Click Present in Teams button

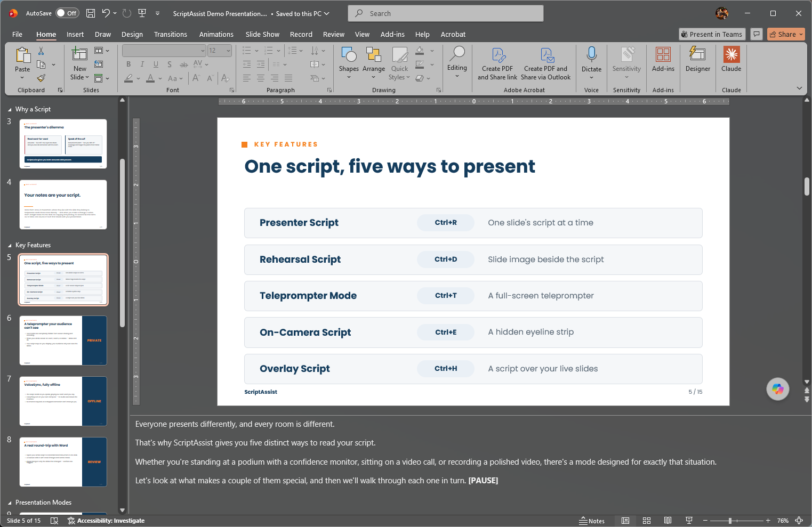(x=712, y=34)
